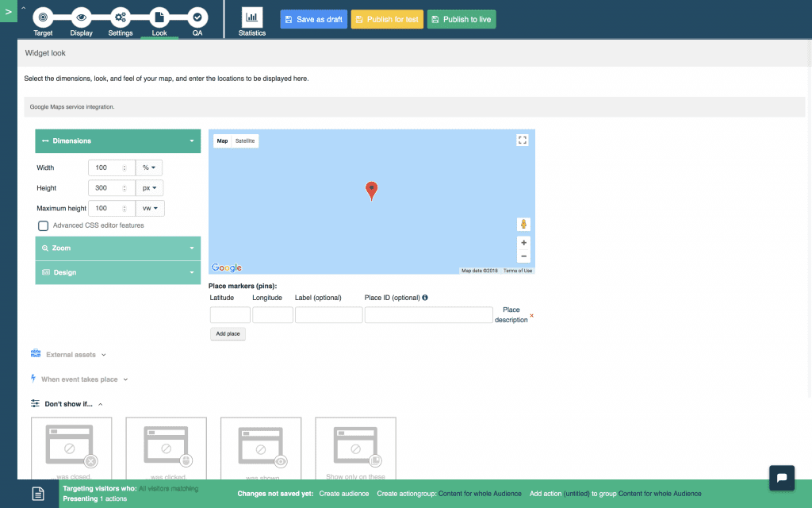Go to the Display step
812x508 pixels.
pyautogui.click(x=81, y=17)
